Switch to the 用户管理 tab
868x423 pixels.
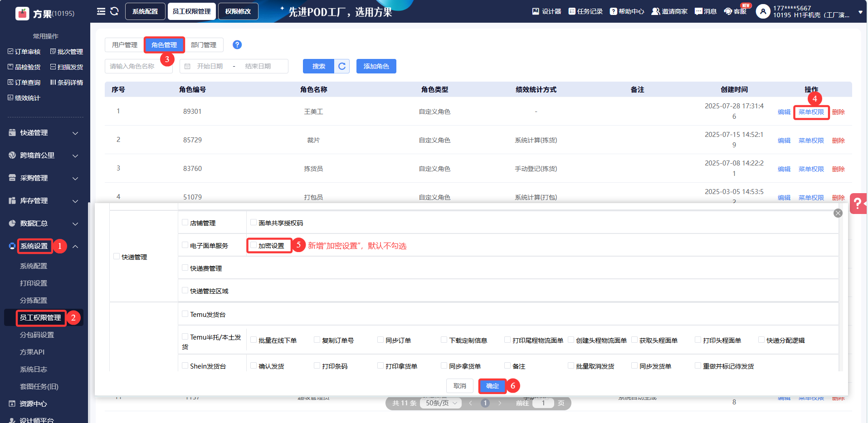tap(125, 45)
